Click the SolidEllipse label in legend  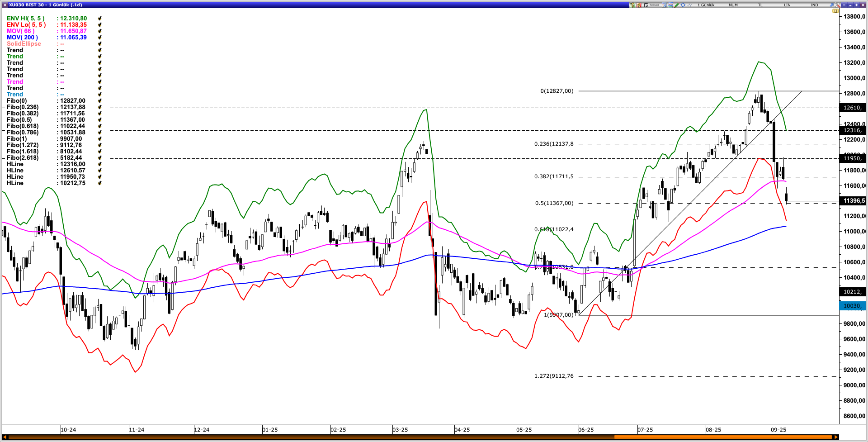24,44
